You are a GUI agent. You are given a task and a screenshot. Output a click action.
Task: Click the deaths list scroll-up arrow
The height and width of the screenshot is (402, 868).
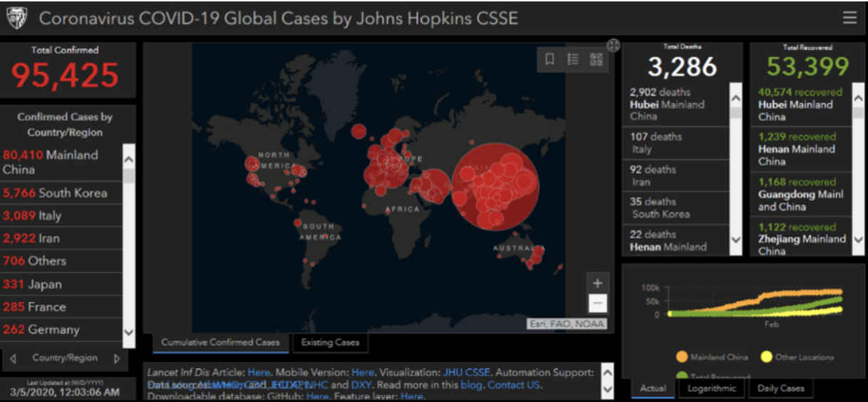coord(736,97)
